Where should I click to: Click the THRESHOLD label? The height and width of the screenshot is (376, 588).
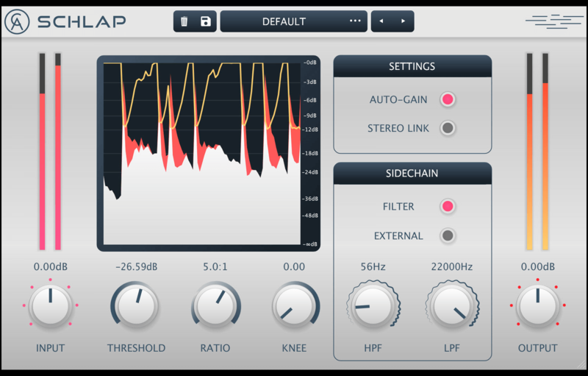pos(136,348)
